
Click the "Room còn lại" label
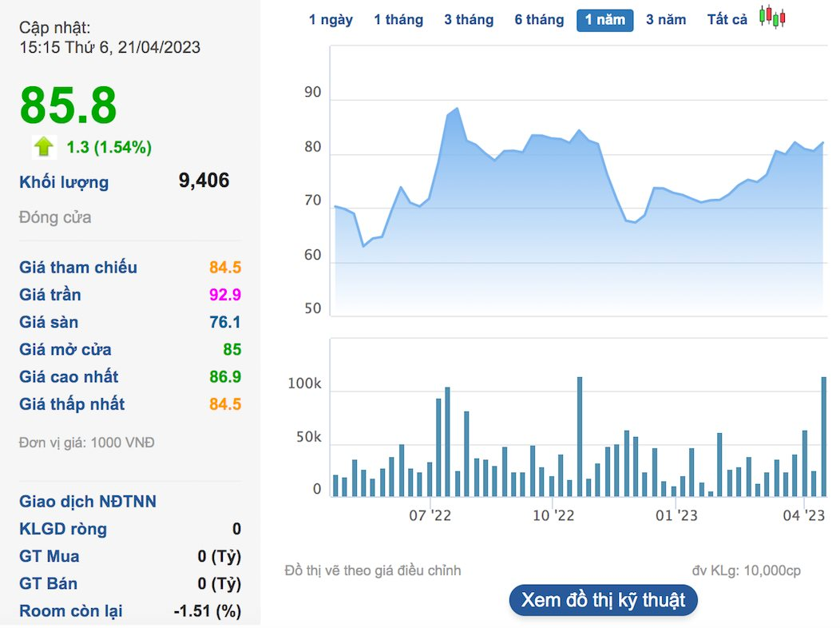(x=71, y=611)
